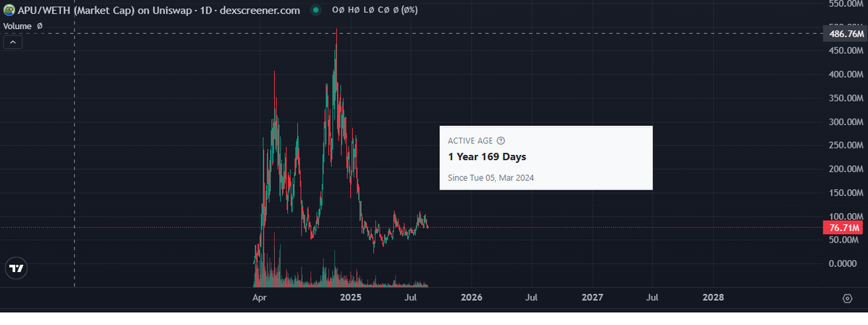Click the 486.76M crosshair price label
The height and width of the screenshot is (325, 868).
(844, 34)
